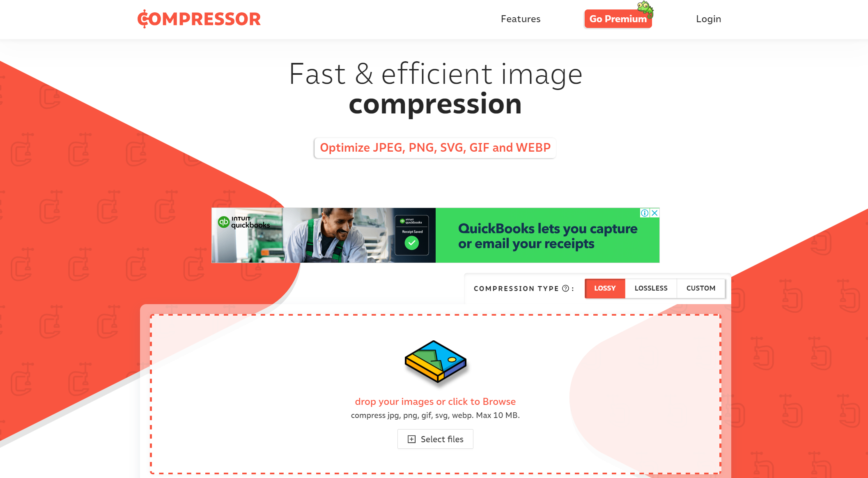Click the Fast efficient image compression heading
This screenshot has width=868, height=478.
[434, 88]
